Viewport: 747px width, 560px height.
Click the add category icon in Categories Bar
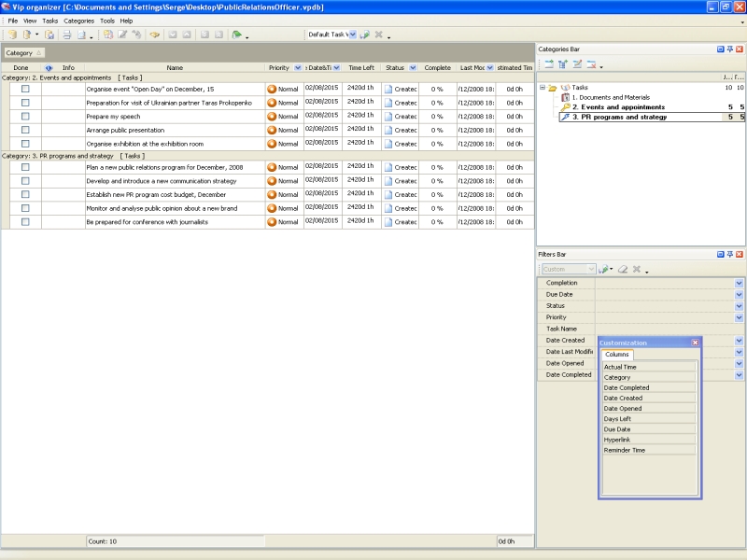click(549, 64)
